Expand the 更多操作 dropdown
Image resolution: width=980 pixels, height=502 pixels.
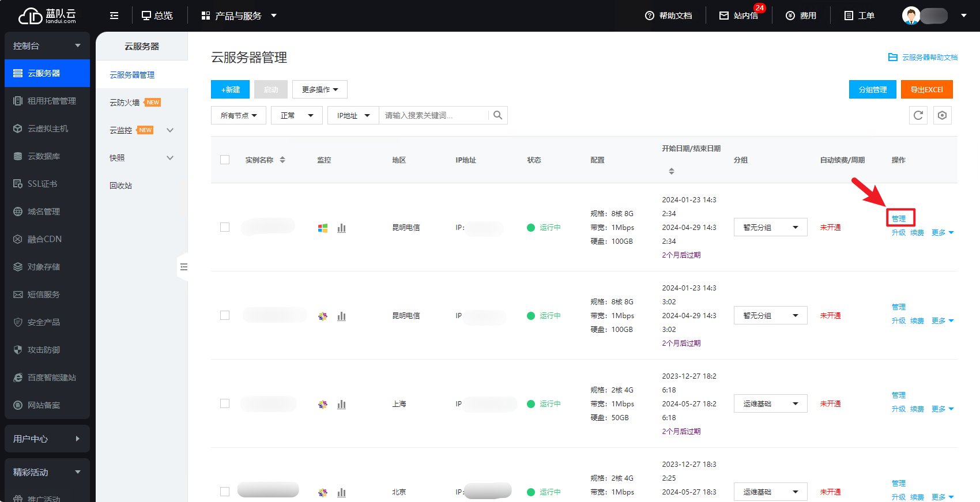tap(319, 89)
